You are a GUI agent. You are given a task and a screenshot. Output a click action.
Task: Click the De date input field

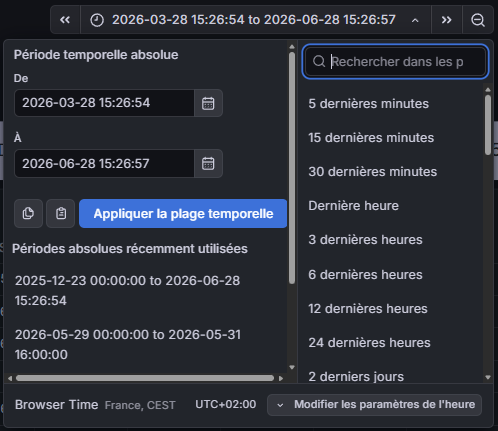[x=104, y=103]
